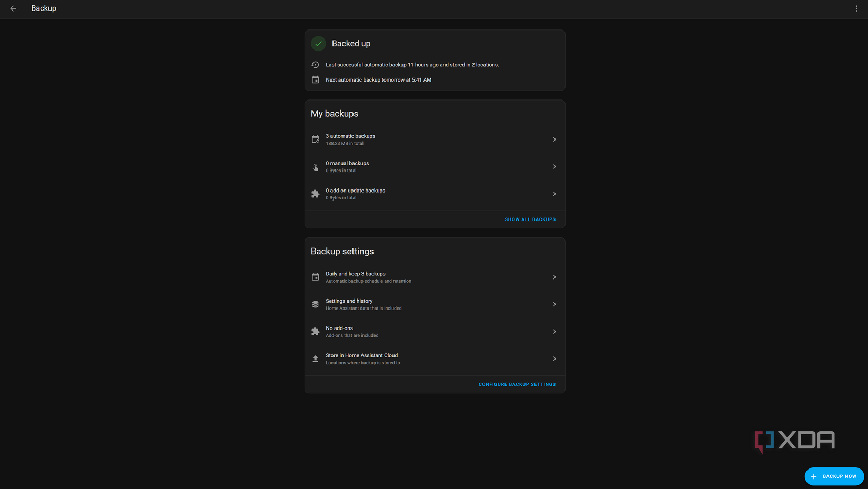The height and width of the screenshot is (489, 868).
Task: Click the Backed up status title
Action: 351,44
